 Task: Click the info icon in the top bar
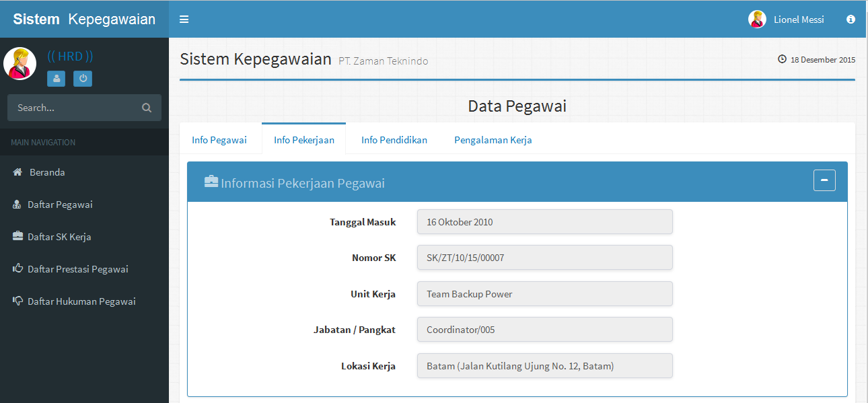pyautogui.click(x=850, y=19)
